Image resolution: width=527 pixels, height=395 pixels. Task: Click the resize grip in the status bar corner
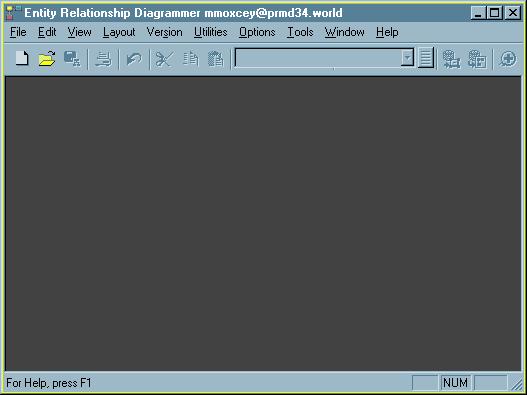[516, 384]
